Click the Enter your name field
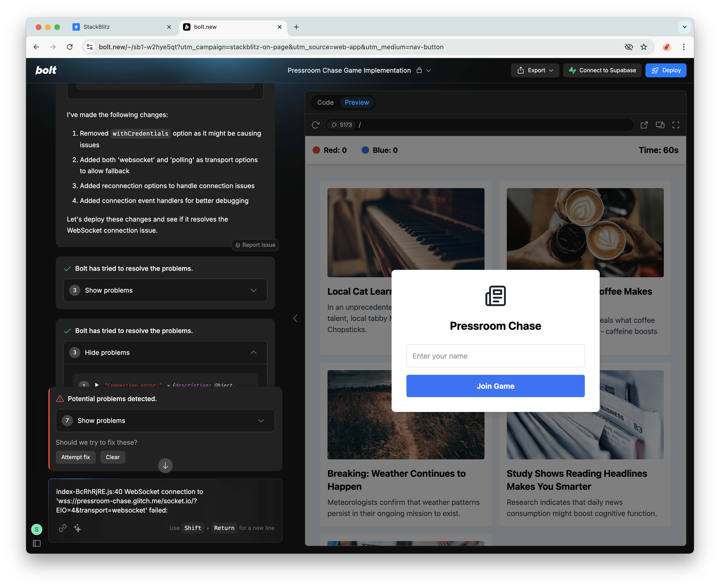This screenshot has width=720, height=588. (495, 356)
